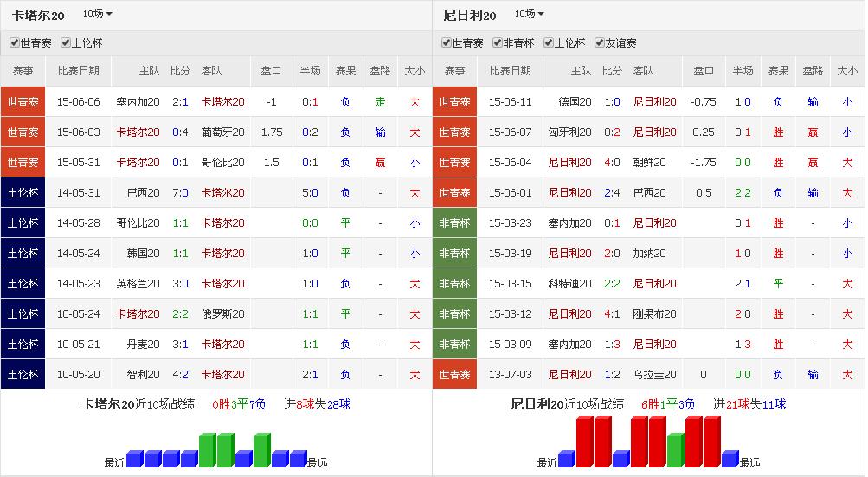This screenshot has height=477, width=868.
Task: Click 英格兰20 home team link
Action: click(x=138, y=284)
